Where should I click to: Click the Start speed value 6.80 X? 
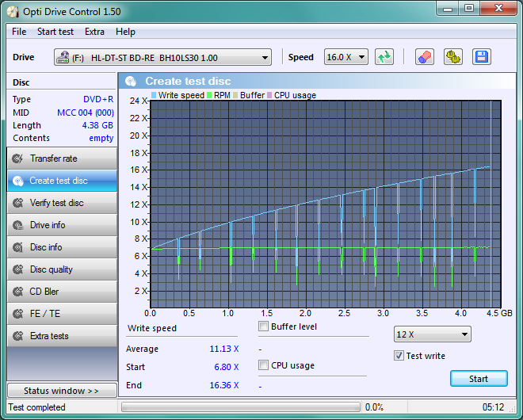[227, 367]
